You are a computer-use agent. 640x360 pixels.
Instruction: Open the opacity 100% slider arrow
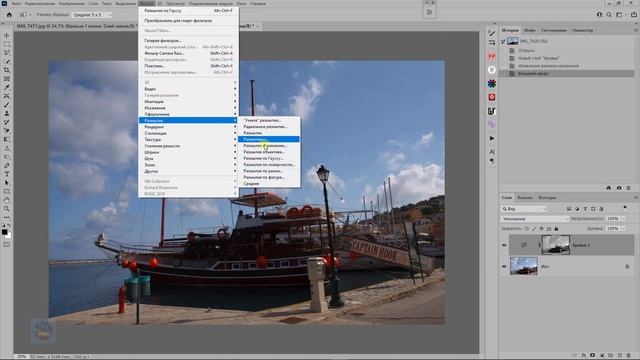point(623,219)
